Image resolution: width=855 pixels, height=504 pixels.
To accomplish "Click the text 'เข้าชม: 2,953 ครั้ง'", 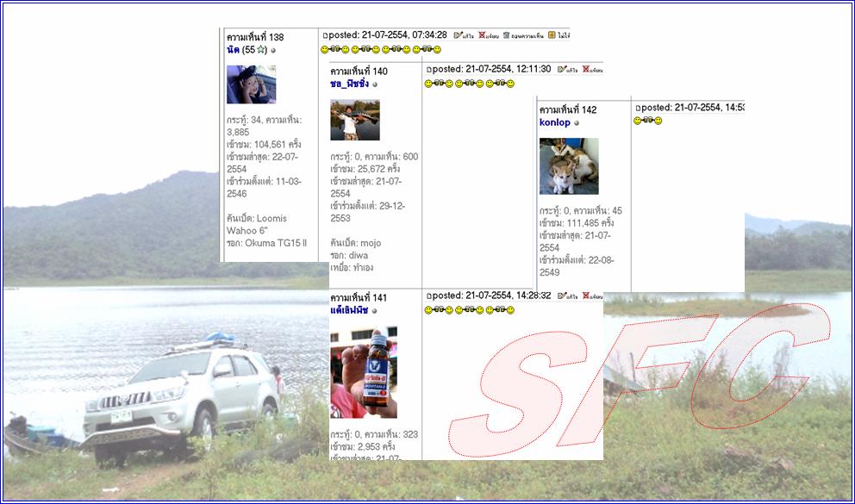I will tap(363, 447).
